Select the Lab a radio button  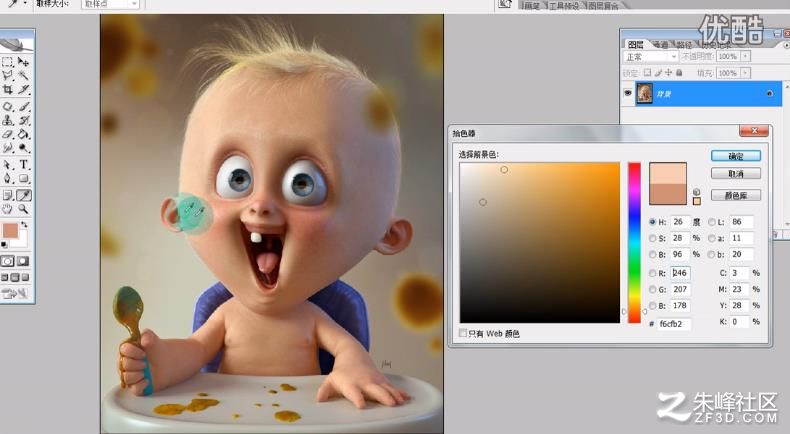point(711,238)
